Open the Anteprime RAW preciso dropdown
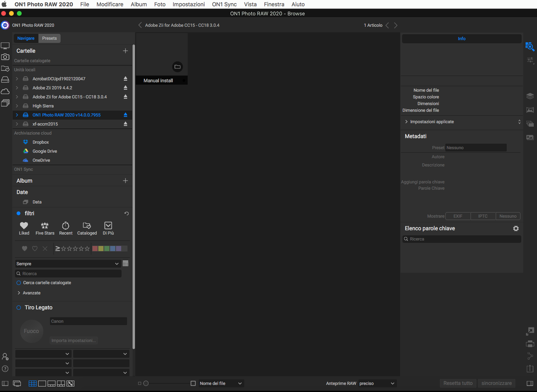537x392 pixels. click(377, 383)
